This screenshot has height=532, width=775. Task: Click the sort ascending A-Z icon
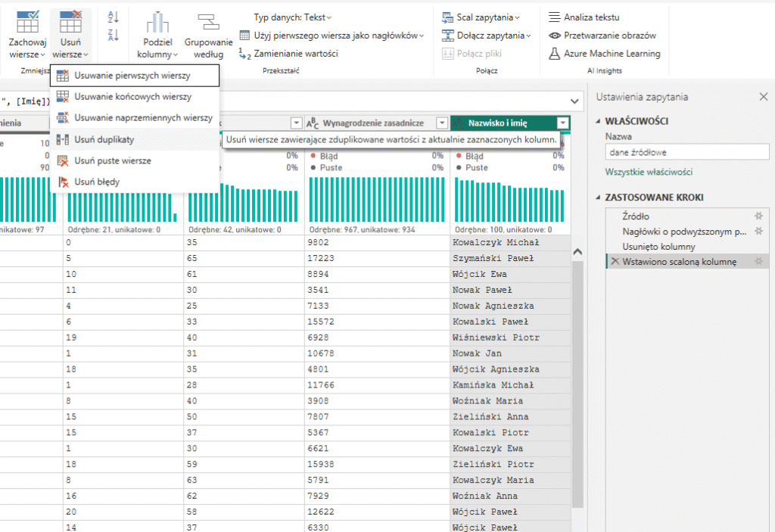coord(114,17)
